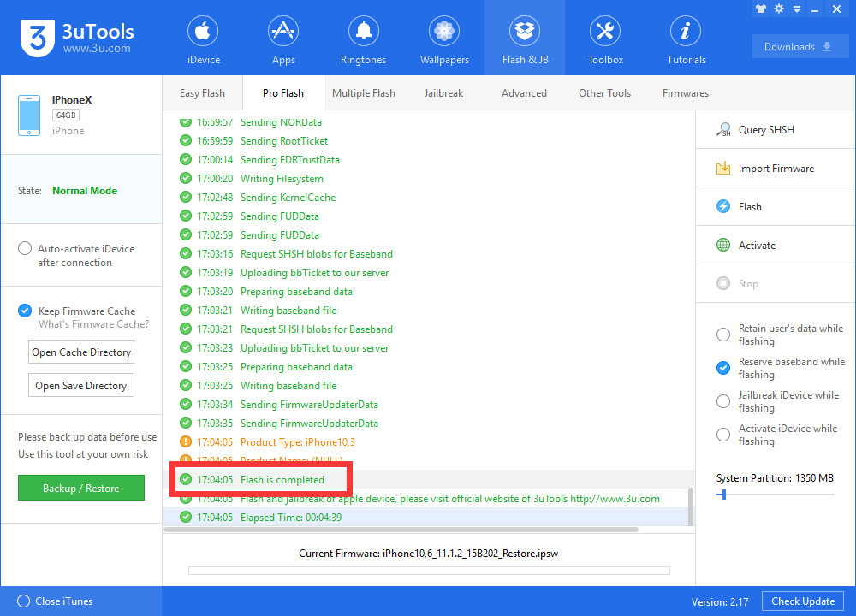Click the flash progress bar under Current Firmware

click(x=429, y=571)
